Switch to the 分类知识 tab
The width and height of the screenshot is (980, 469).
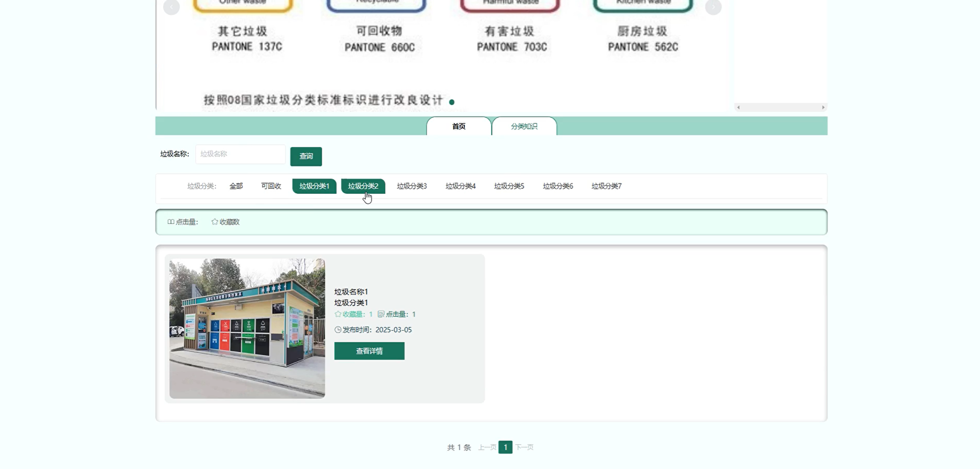coord(524,126)
